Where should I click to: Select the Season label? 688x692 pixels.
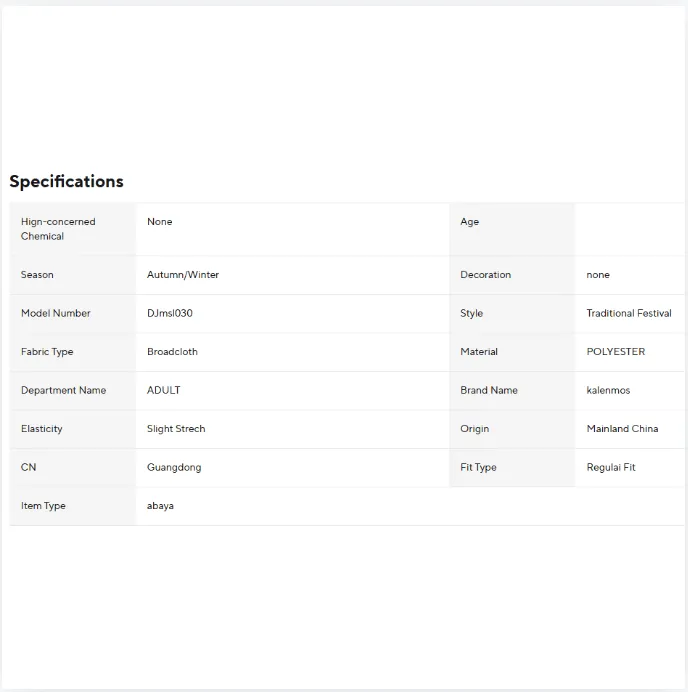(37, 275)
